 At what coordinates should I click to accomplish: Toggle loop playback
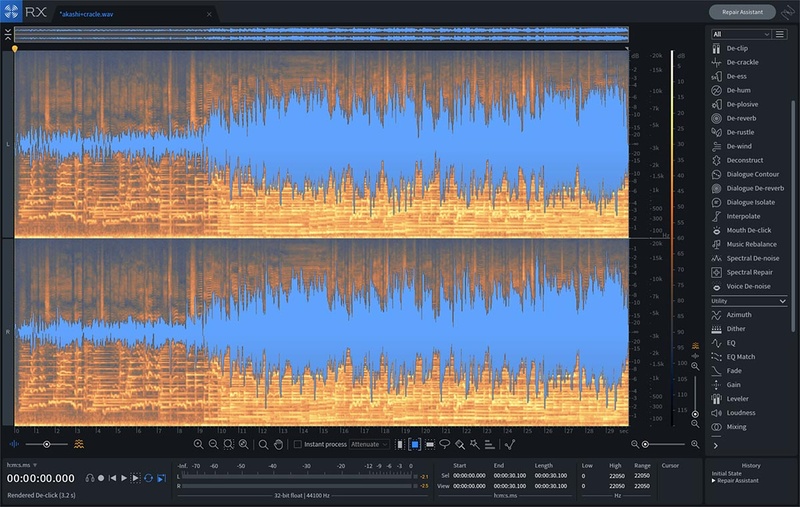point(148,478)
